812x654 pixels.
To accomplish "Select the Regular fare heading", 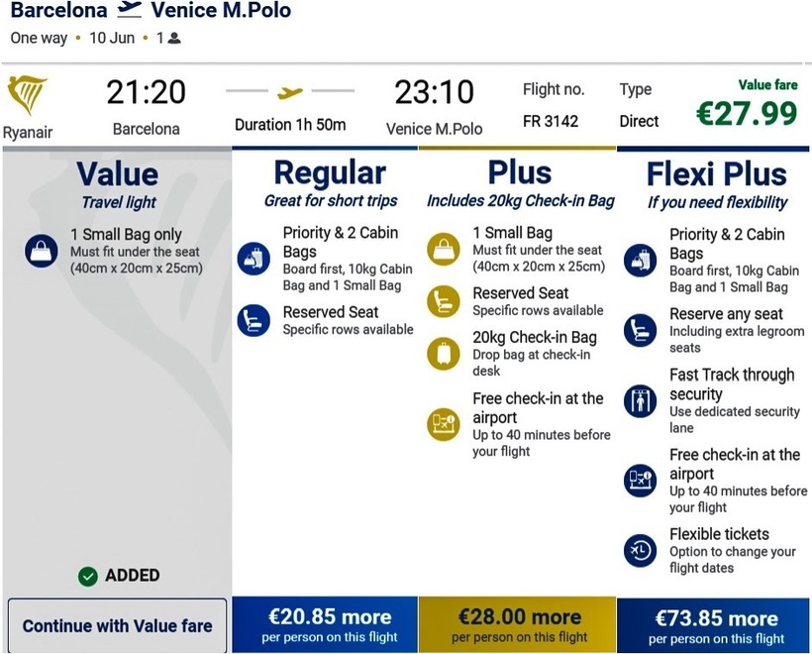I will tap(330, 173).
